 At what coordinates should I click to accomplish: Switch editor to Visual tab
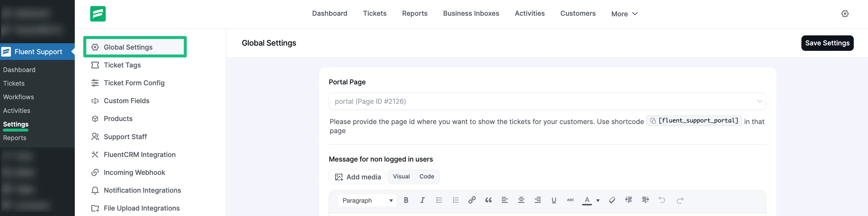point(401,177)
